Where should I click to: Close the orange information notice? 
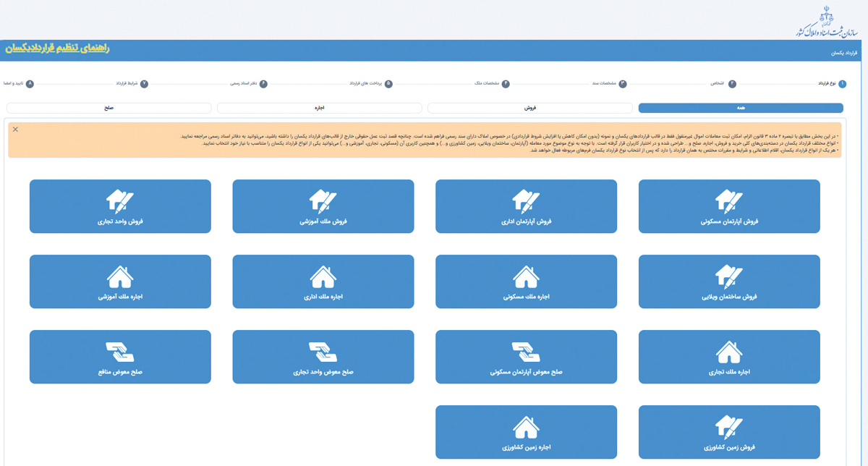[15, 130]
